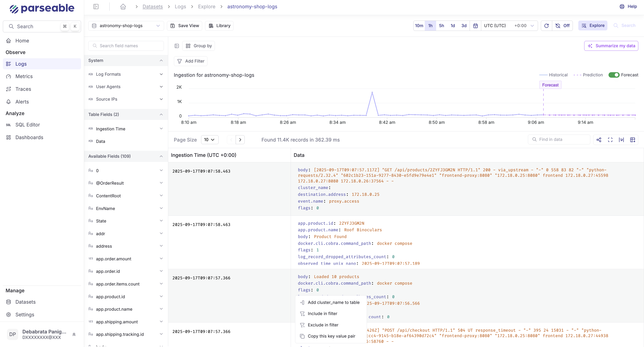Toggle auto-refresh Off button
This screenshot has height=347, width=644.
563,26
